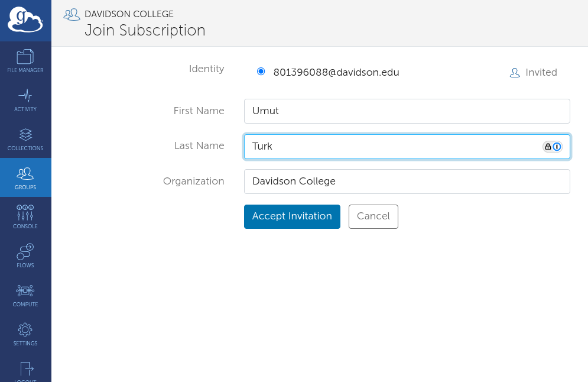
Task: Click the Organization label
Action: coord(193,182)
